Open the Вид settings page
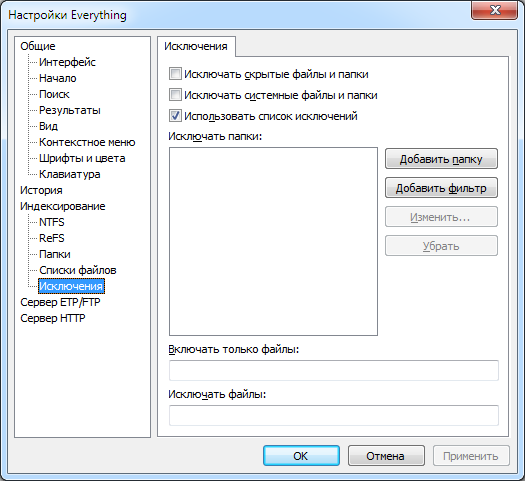The height and width of the screenshot is (481, 525). [49, 126]
